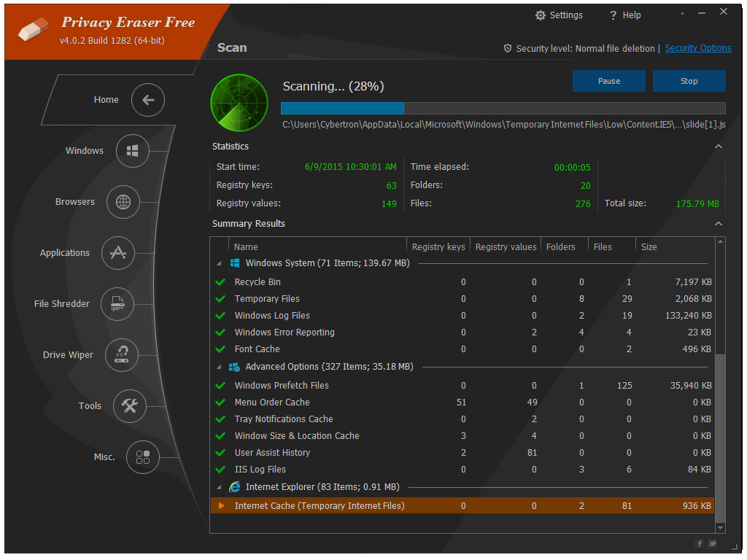747x560 pixels.
Task: Open the File Shredder tool
Action: click(117, 304)
